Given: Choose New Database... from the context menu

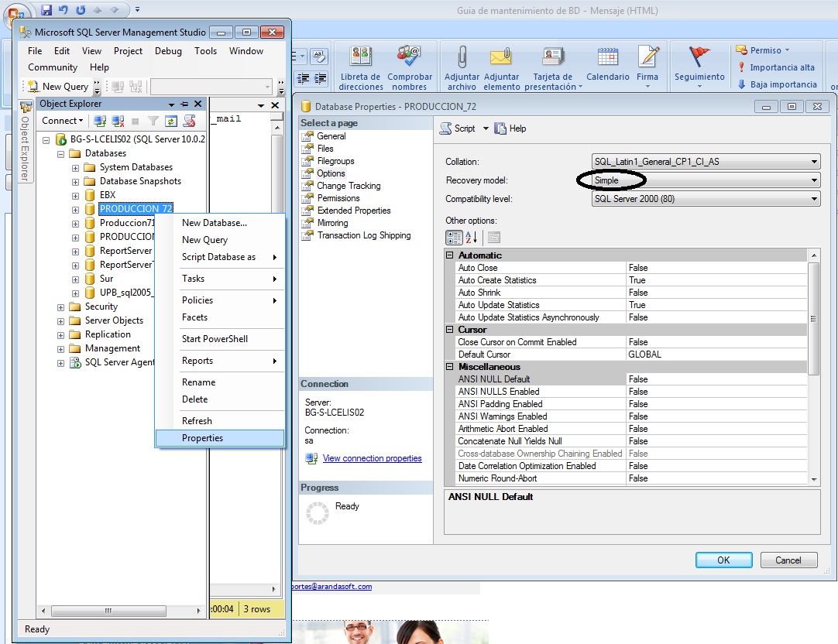Looking at the screenshot, I should click(220, 223).
